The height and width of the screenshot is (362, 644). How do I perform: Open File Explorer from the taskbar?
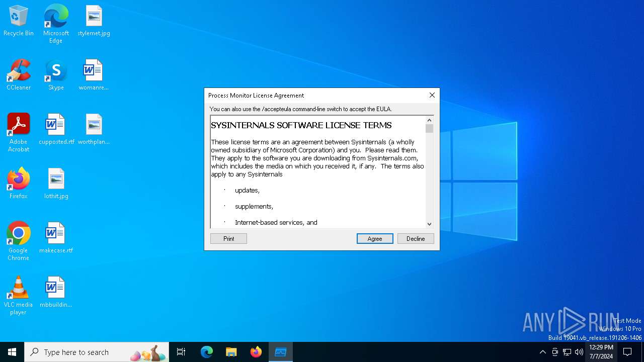[231, 352]
